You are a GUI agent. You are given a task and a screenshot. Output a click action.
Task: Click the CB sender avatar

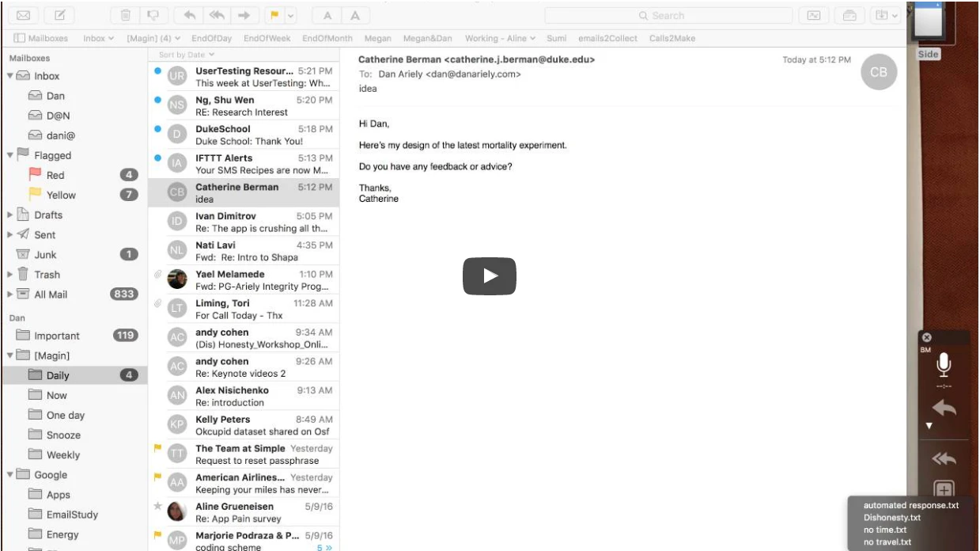coord(879,72)
